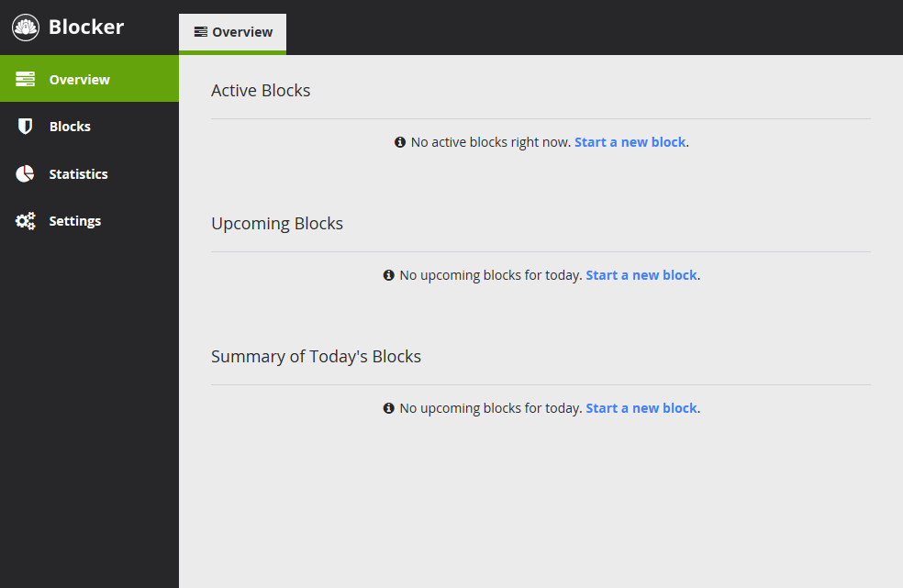Click the info icon beside no active blocks

[x=399, y=142]
